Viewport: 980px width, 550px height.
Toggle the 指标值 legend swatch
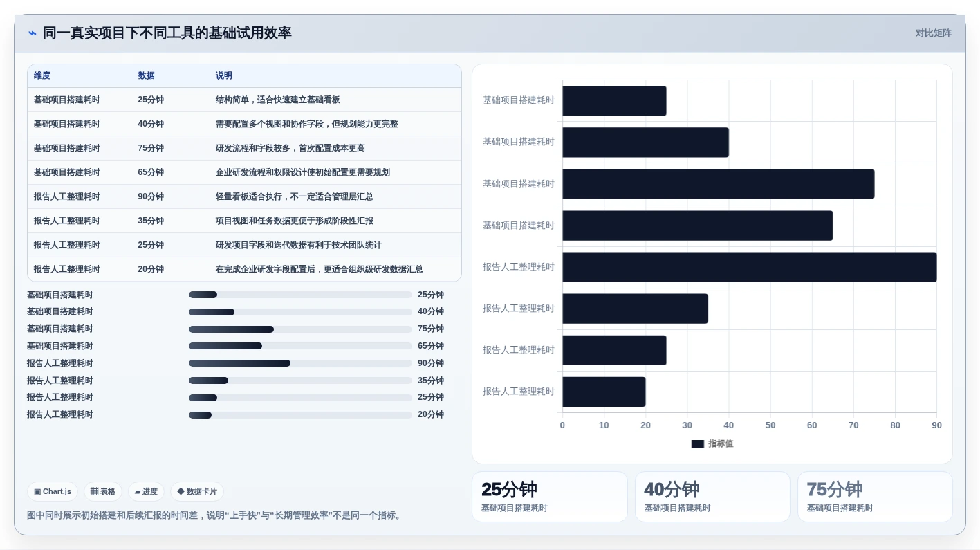[x=698, y=444]
